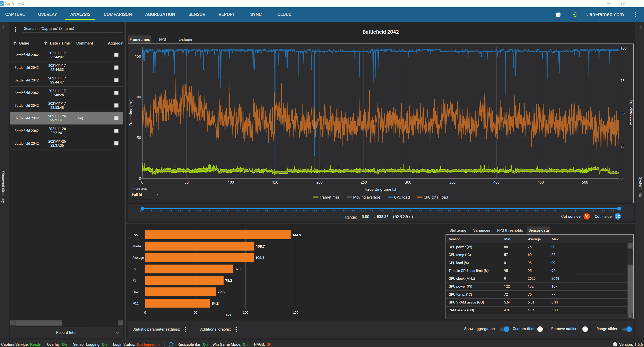Toggle Frametimes series in chart legend
The width and height of the screenshot is (644, 347).
click(x=326, y=197)
